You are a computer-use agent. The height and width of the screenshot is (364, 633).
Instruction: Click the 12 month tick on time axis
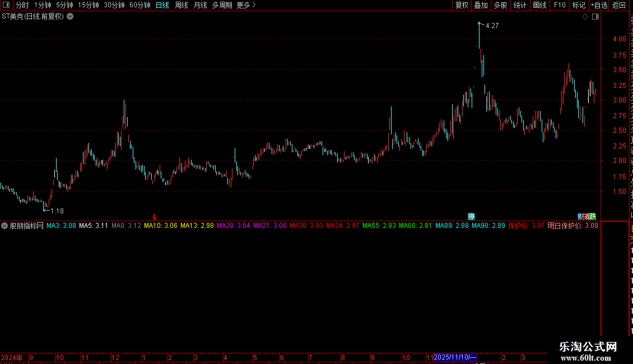[x=115, y=357]
